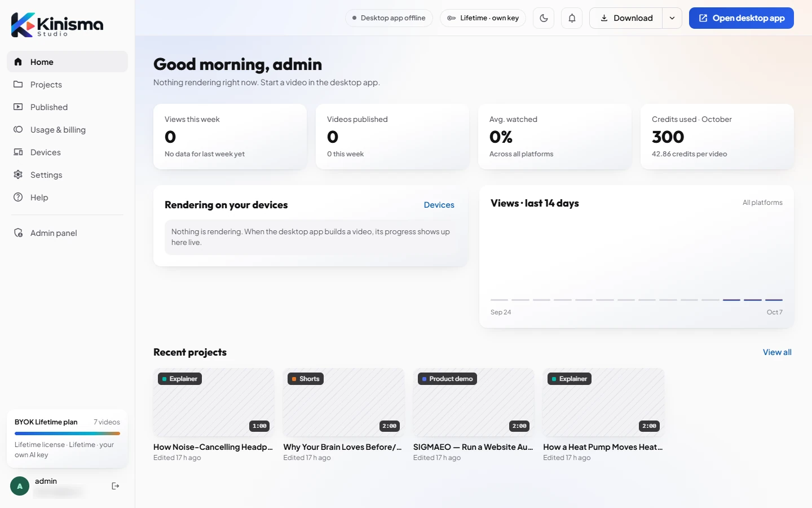The image size is (812, 508).
Task: Click the Sep 24 chart date label
Action: pos(501,312)
